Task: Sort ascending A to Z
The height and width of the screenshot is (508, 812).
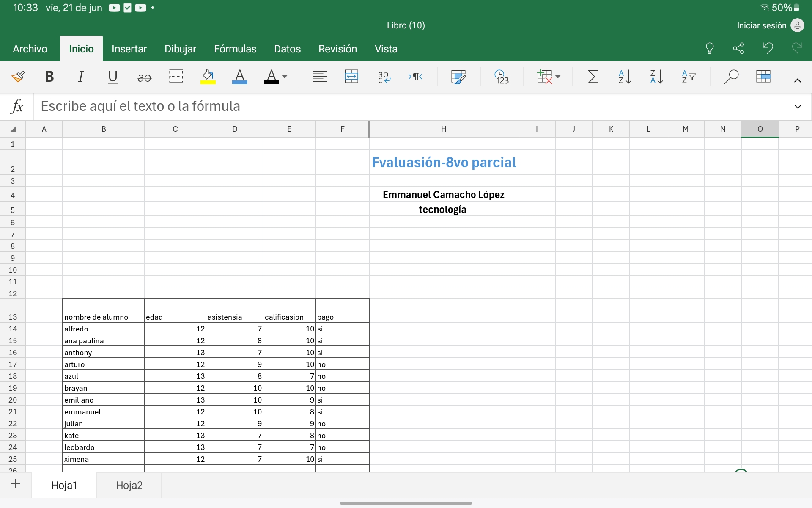Action: (625, 77)
